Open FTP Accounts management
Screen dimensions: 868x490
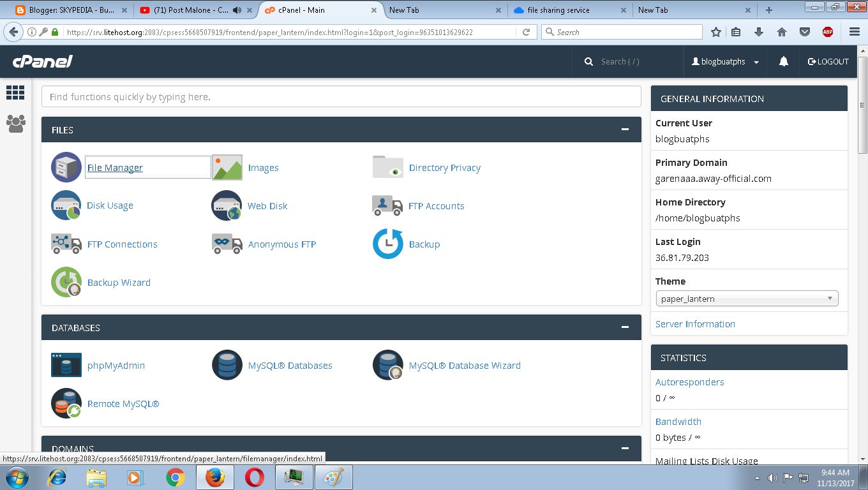tap(437, 205)
